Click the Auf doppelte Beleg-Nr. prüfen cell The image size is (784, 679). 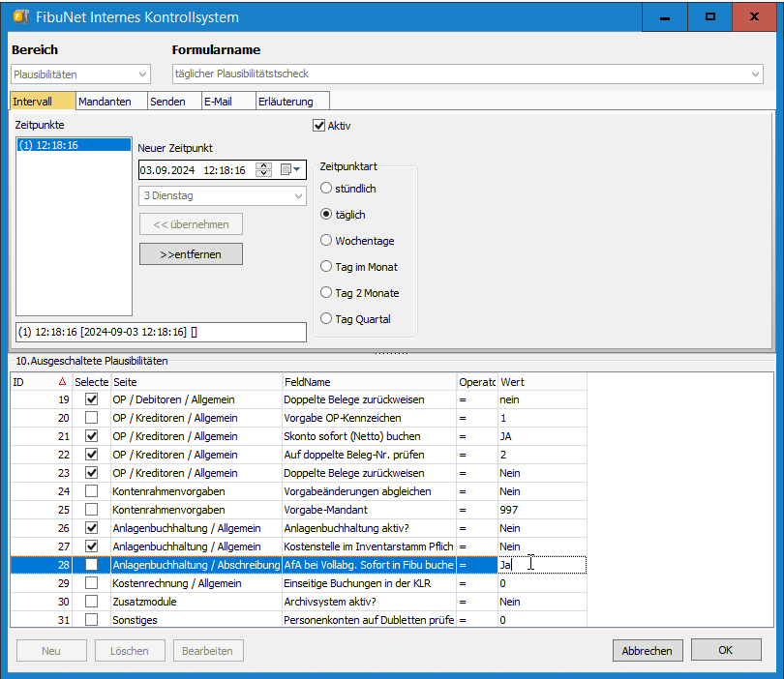(369, 455)
